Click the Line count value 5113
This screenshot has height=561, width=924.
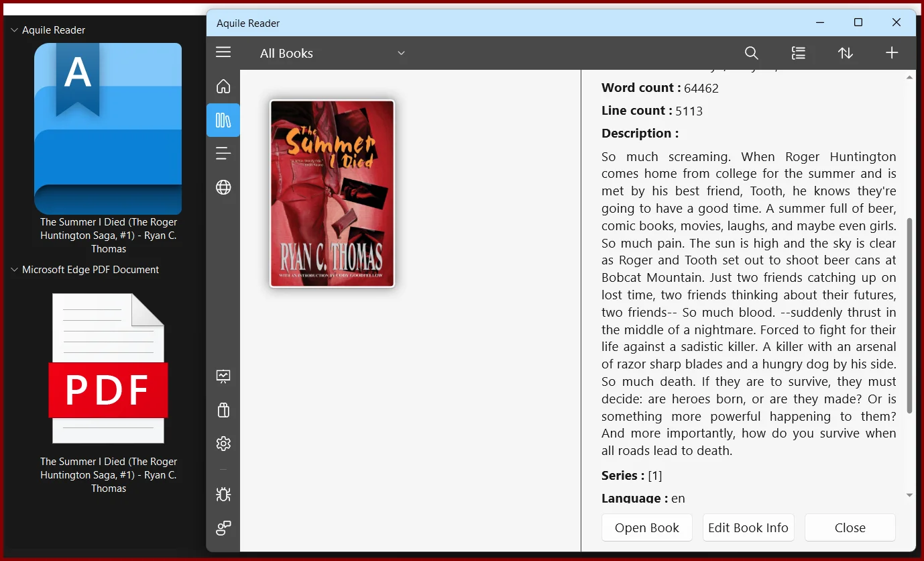click(x=689, y=111)
